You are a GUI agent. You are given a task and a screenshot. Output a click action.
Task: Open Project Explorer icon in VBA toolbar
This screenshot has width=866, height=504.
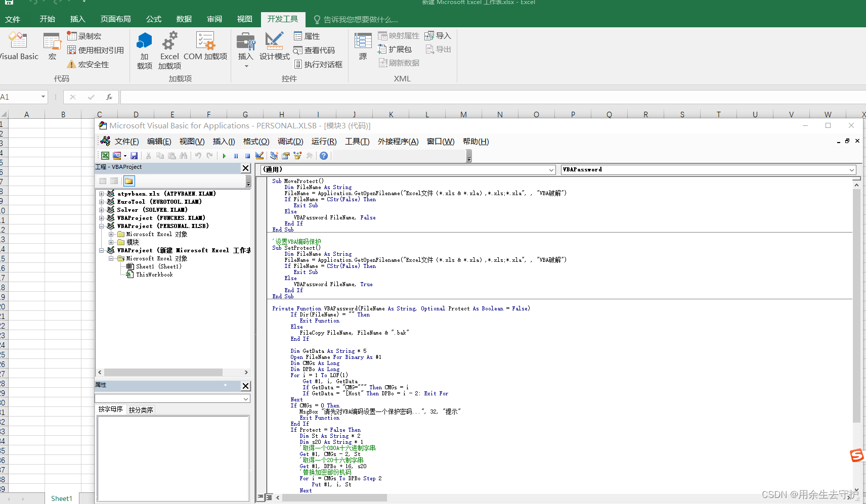[x=274, y=156]
